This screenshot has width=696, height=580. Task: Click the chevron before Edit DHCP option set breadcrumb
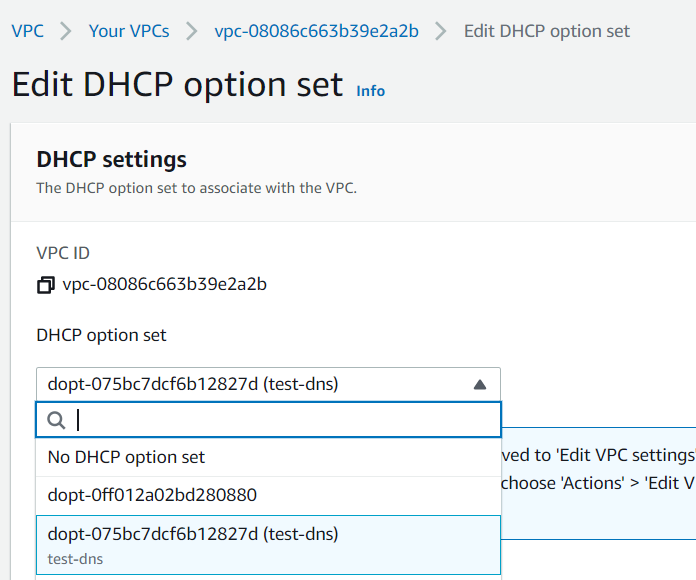pyautogui.click(x=441, y=31)
